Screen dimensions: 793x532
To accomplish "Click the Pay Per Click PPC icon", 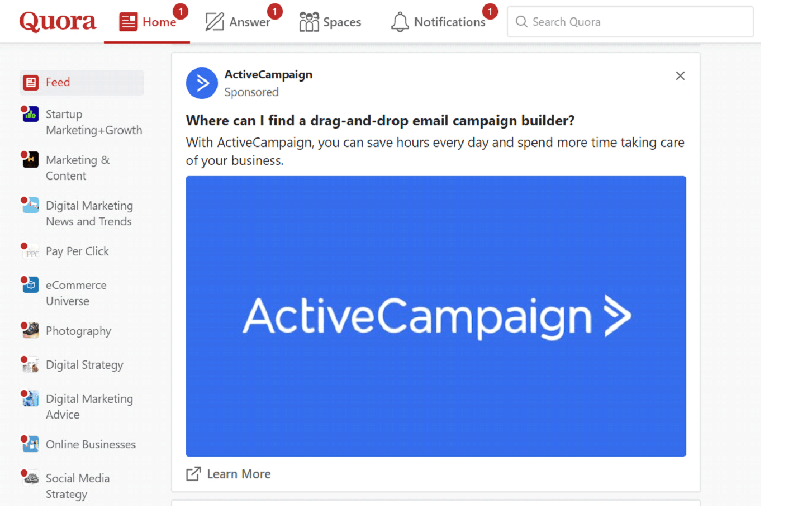I will pyautogui.click(x=30, y=251).
